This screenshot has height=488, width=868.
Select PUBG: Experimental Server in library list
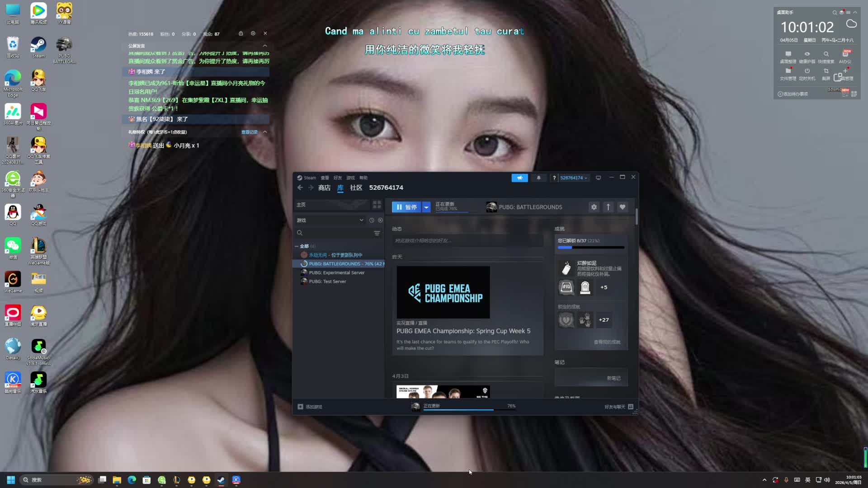click(x=336, y=273)
